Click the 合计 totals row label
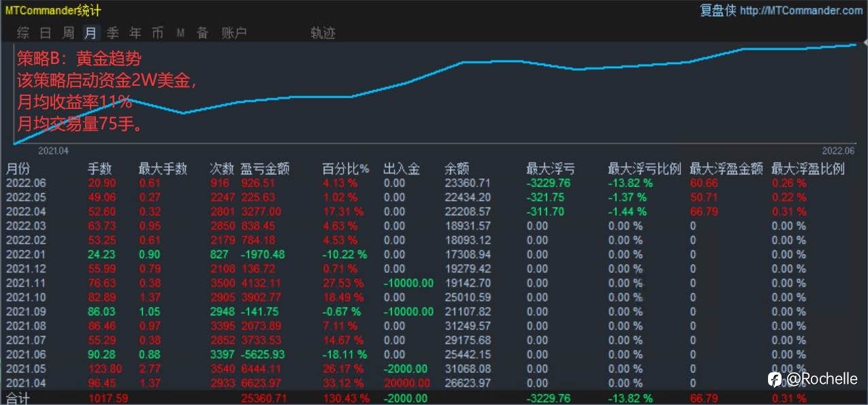This screenshot has width=868, height=405. coord(18,398)
